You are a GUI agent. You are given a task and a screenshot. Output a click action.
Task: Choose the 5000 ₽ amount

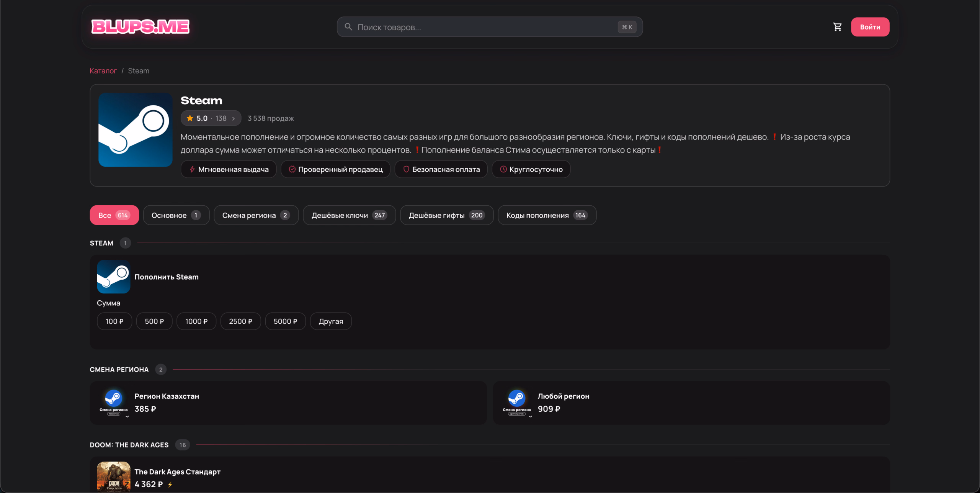[x=285, y=321]
